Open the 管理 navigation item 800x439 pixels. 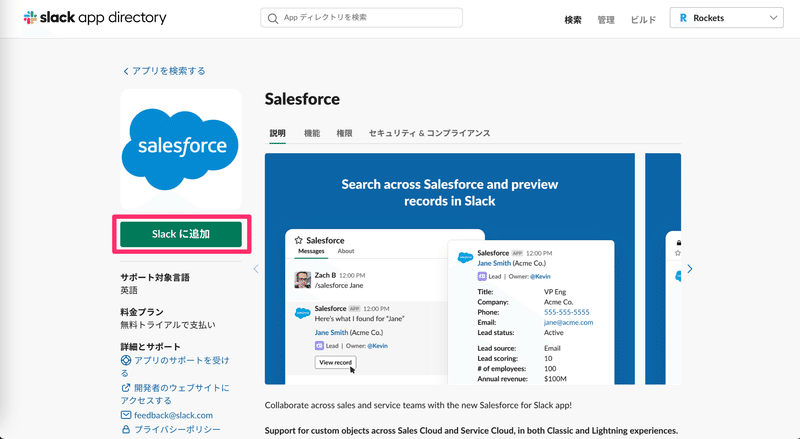tap(606, 20)
